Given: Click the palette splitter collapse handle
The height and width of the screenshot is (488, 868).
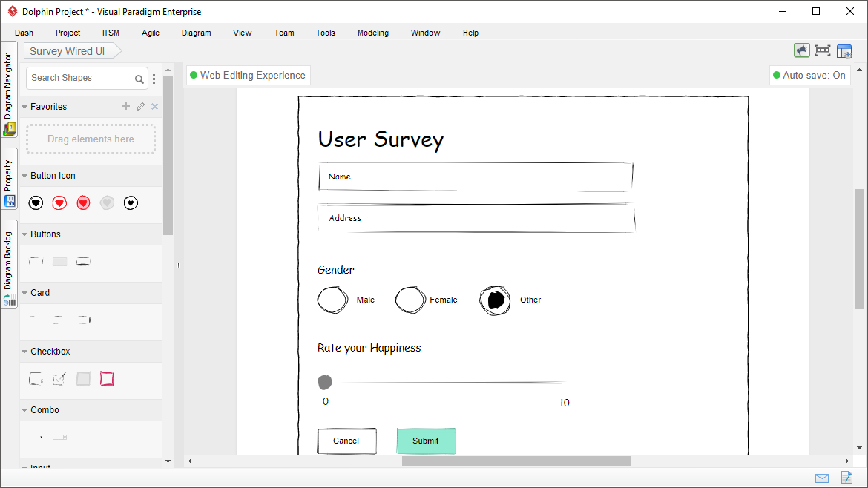Looking at the screenshot, I should point(179,265).
